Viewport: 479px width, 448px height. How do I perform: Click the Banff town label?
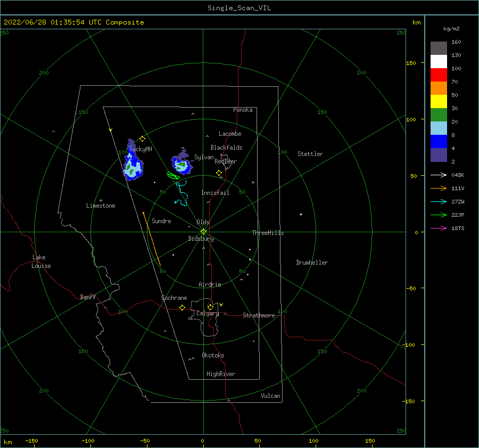[88, 297]
